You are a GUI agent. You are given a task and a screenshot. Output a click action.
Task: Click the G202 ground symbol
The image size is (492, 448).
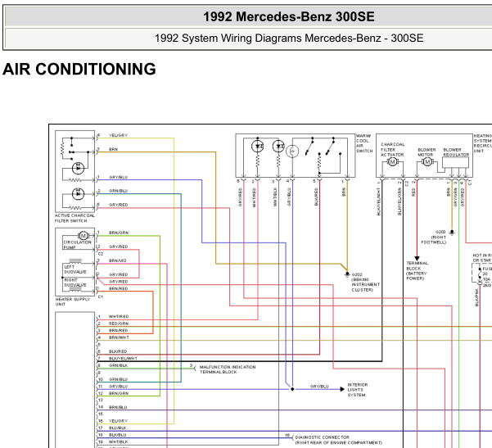(x=347, y=274)
